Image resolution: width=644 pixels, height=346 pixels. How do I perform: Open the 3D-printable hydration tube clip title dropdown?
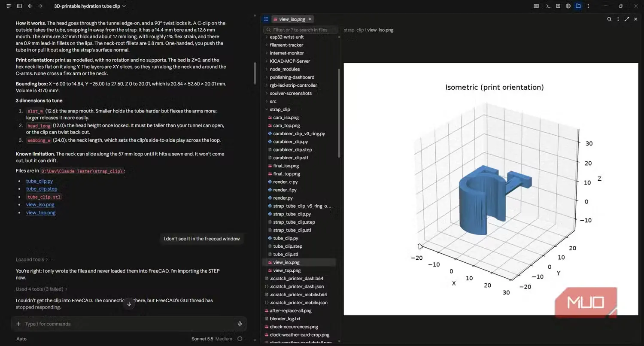90,6
